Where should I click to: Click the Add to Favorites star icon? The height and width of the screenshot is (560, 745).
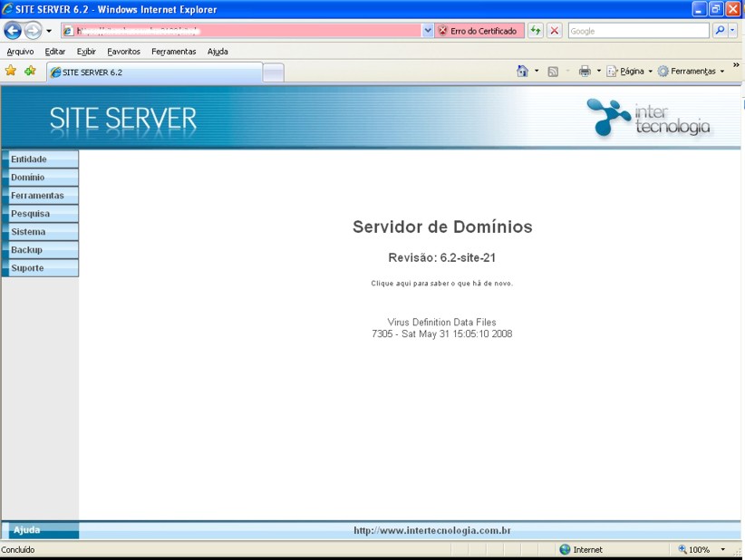[31, 72]
